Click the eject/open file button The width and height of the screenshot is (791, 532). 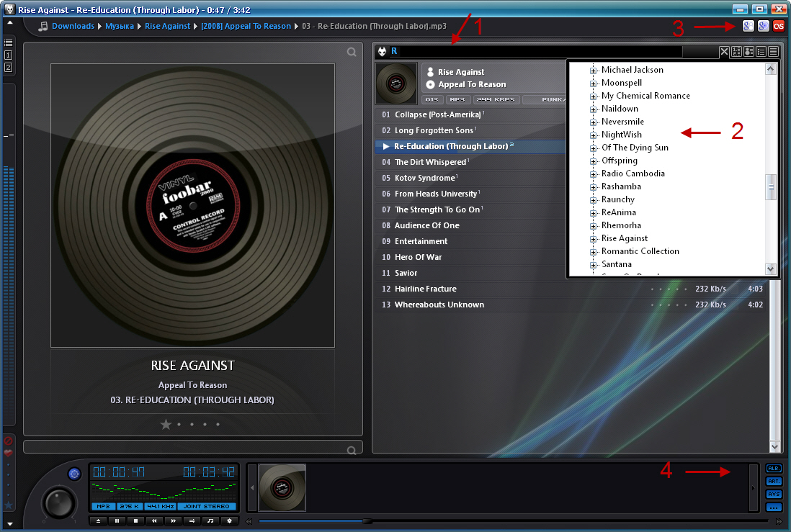[x=98, y=520]
